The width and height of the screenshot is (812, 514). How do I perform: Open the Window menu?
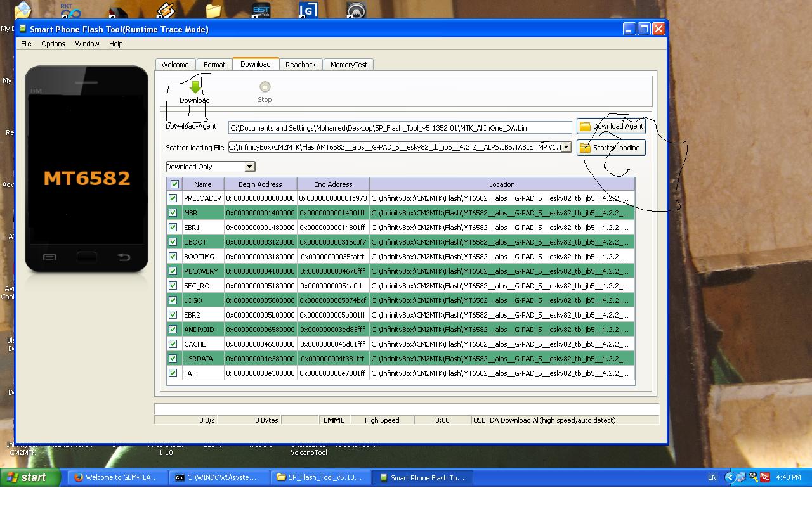click(x=87, y=44)
